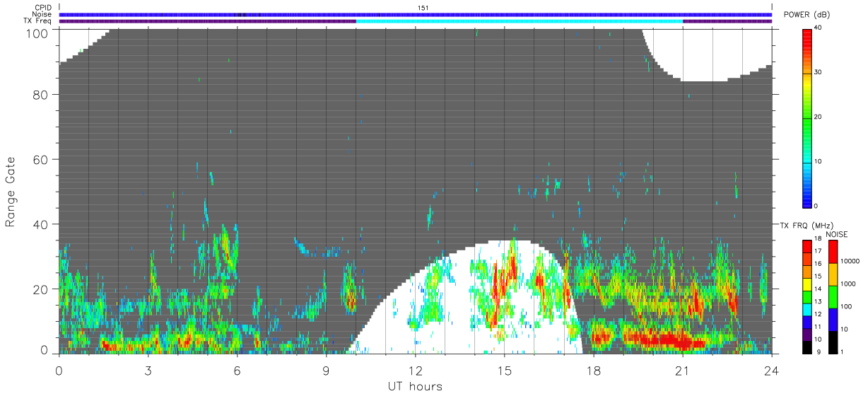
Task: Click the NOISE legend title
Action: (x=836, y=234)
